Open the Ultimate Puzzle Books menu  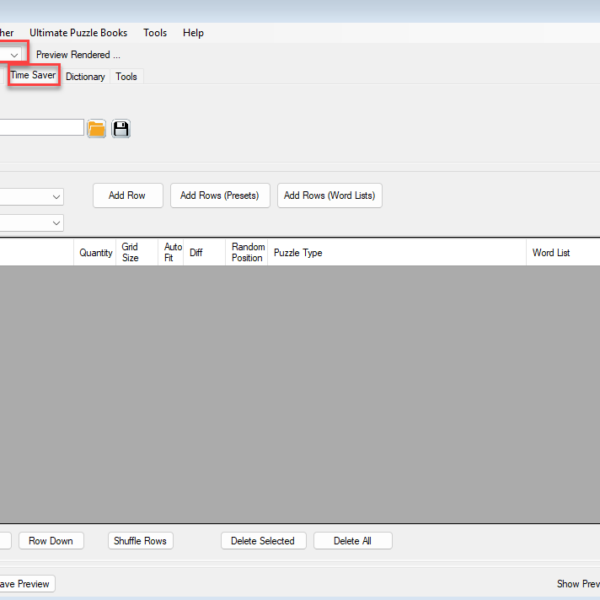[x=78, y=33]
